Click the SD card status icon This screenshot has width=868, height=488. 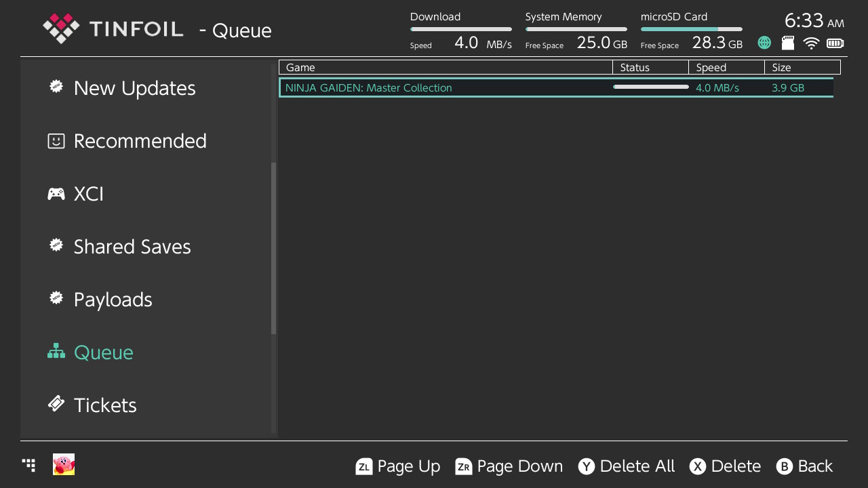click(788, 43)
